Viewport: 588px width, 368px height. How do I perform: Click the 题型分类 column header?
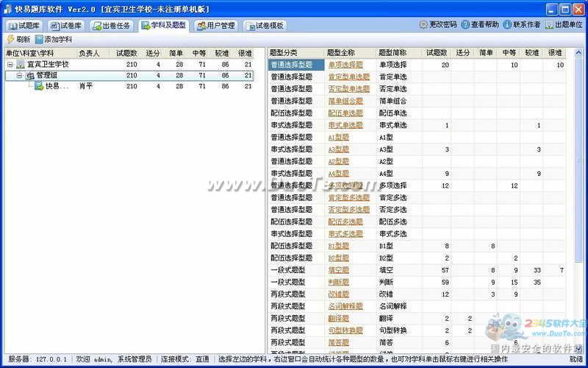tap(284, 53)
